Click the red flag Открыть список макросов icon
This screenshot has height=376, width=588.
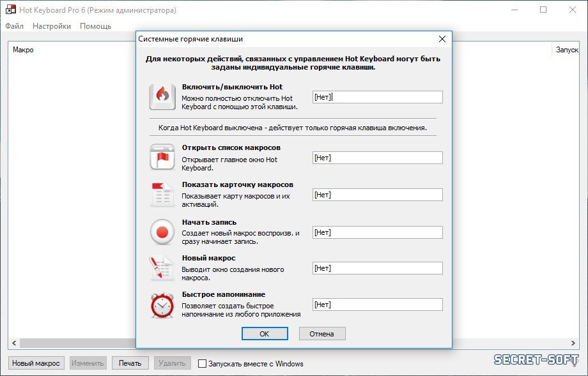162,157
